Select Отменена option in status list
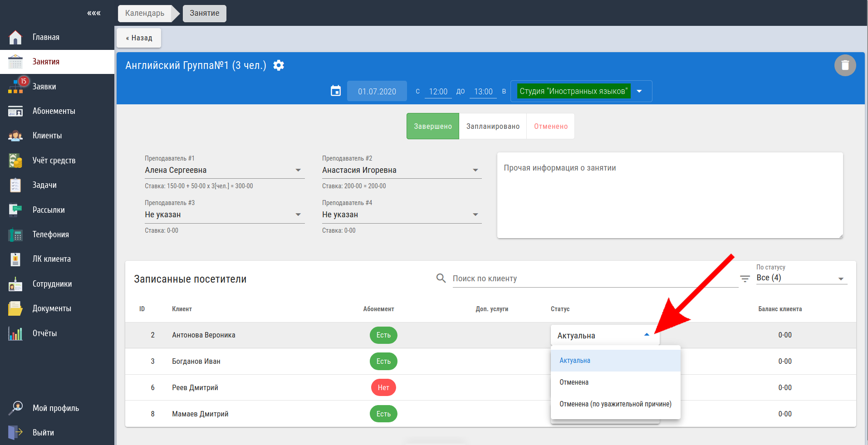The image size is (868, 445). pyautogui.click(x=616, y=382)
